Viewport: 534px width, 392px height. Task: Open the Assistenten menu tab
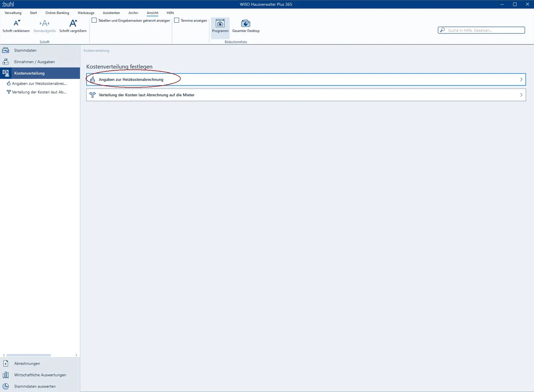[x=111, y=13]
